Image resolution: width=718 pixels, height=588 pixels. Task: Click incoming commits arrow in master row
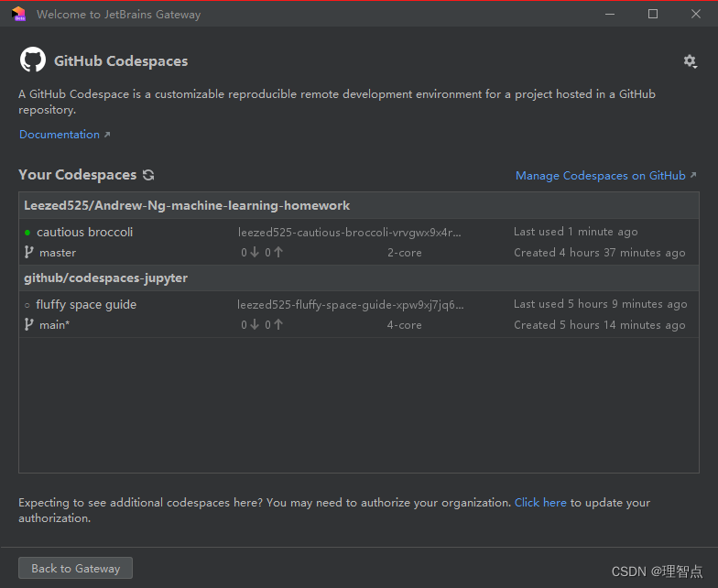pyautogui.click(x=255, y=252)
